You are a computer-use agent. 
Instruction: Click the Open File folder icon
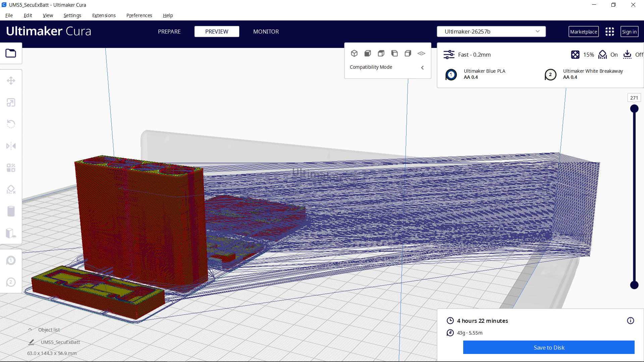point(11,53)
